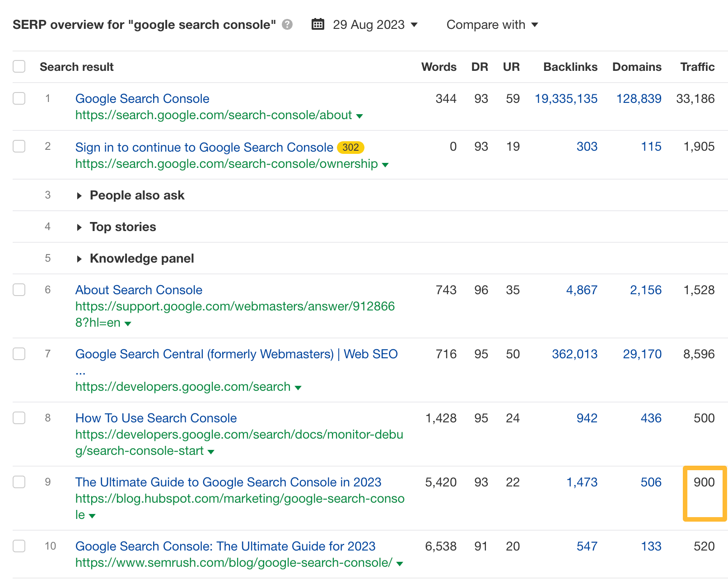The width and height of the screenshot is (728, 583).
Task: Expand the People also ask section
Action: 80,195
